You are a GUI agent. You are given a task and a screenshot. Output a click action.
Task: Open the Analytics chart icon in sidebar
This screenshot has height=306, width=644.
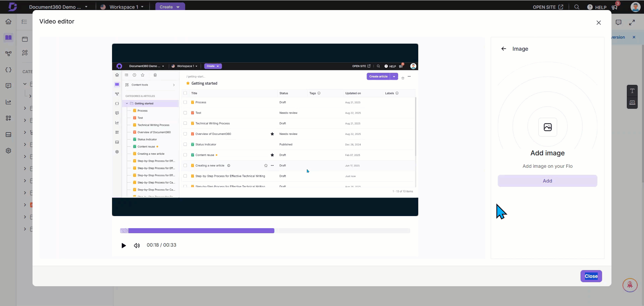pos(8,102)
